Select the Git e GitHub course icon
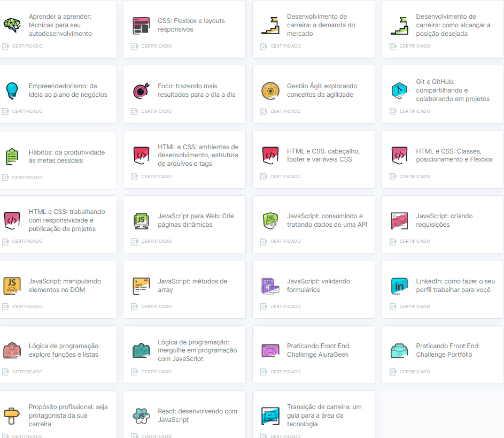 pos(400,90)
